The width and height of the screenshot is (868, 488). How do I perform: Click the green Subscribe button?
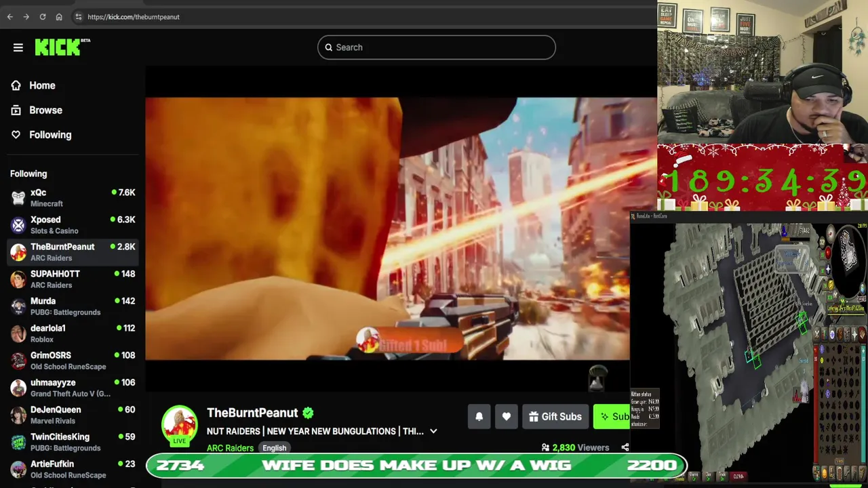coord(612,417)
